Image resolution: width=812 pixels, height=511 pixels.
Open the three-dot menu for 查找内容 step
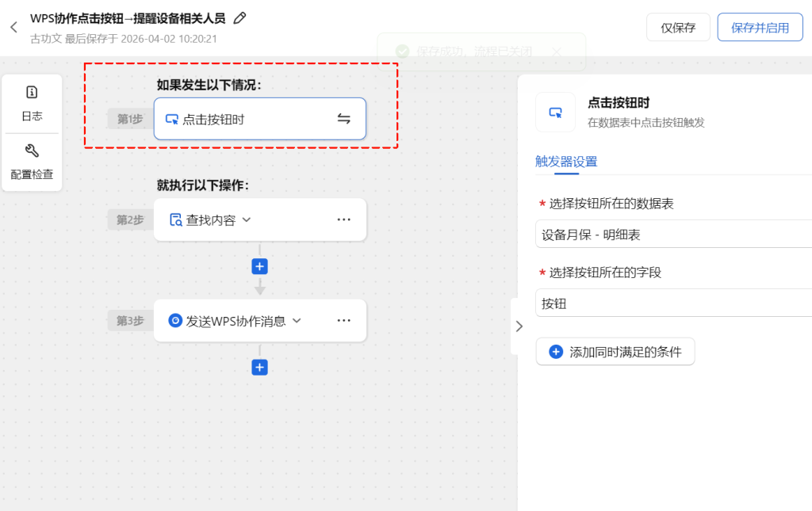344,219
